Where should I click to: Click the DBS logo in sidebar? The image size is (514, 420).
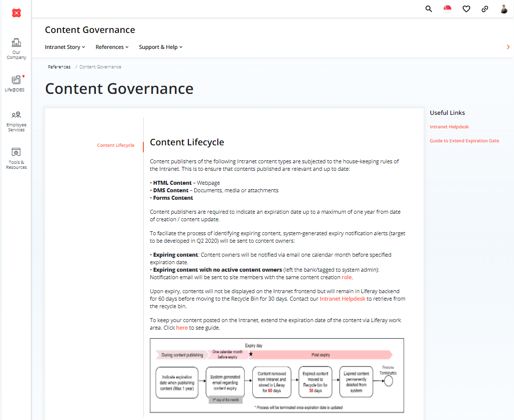[16, 13]
